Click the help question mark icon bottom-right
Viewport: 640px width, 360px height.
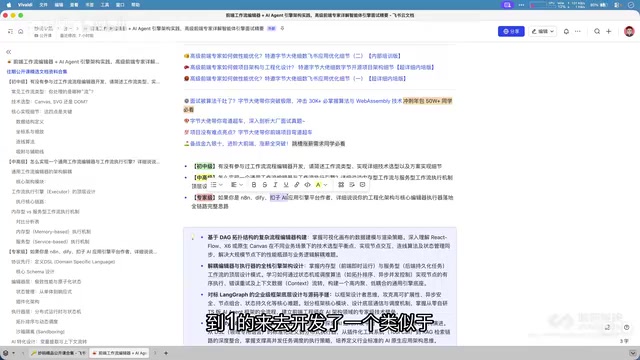(627, 327)
